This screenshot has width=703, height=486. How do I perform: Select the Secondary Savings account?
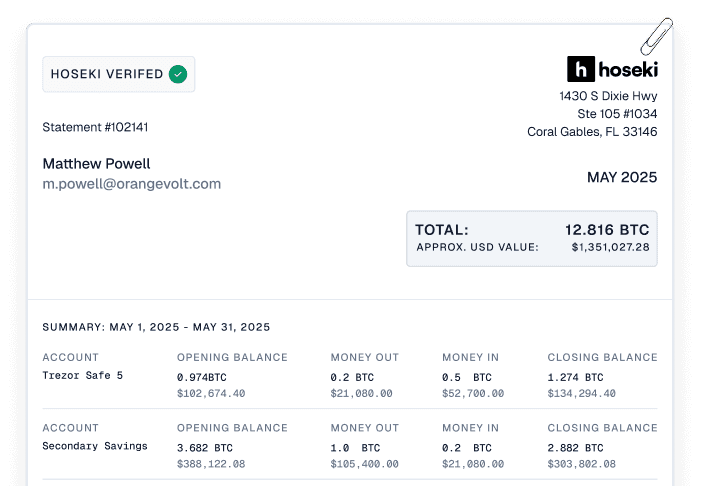[x=94, y=446]
